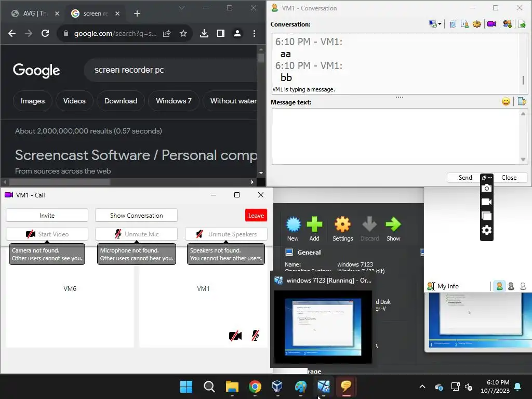
Task: Click the Google logo
Action: pyautogui.click(x=36, y=70)
